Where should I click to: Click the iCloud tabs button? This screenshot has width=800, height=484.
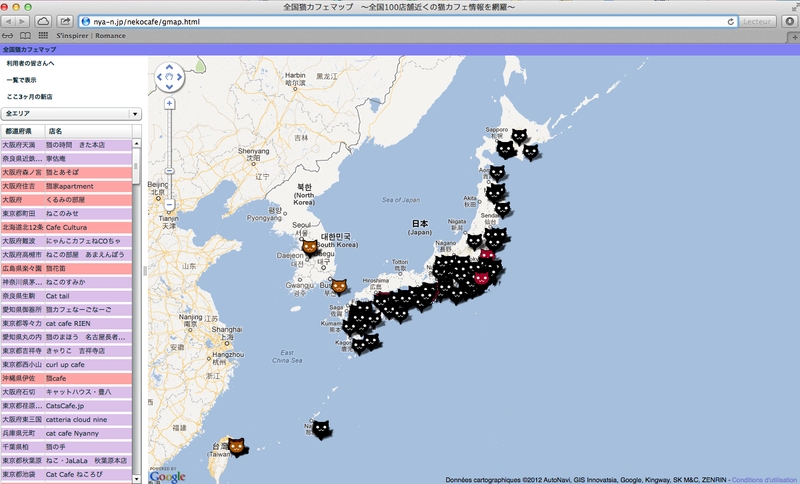(44, 21)
